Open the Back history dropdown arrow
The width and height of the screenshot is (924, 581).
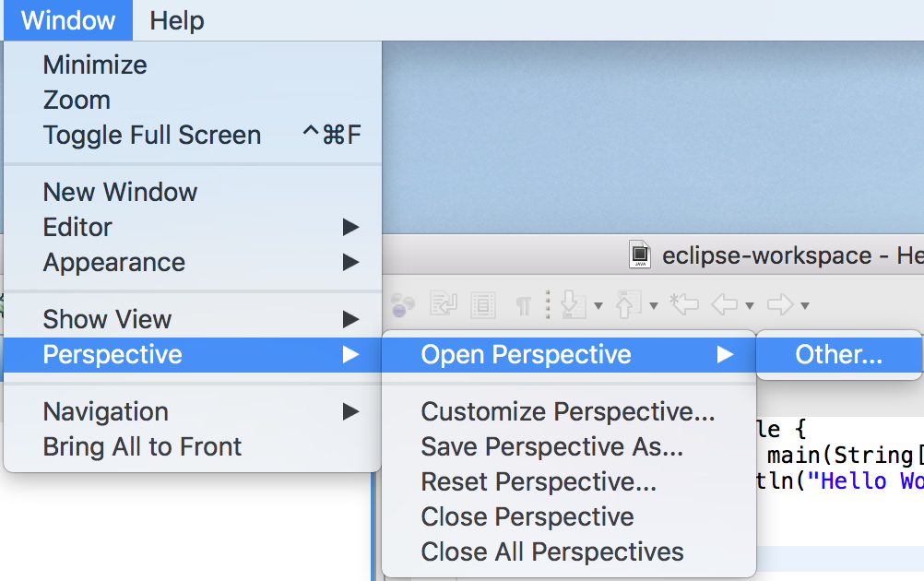click(750, 306)
